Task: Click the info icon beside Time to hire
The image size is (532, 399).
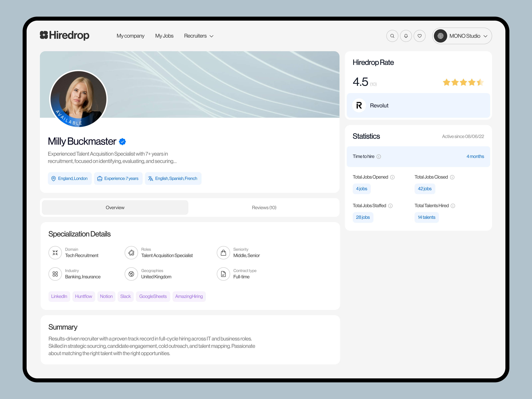Action: pyautogui.click(x=379, y=157)
